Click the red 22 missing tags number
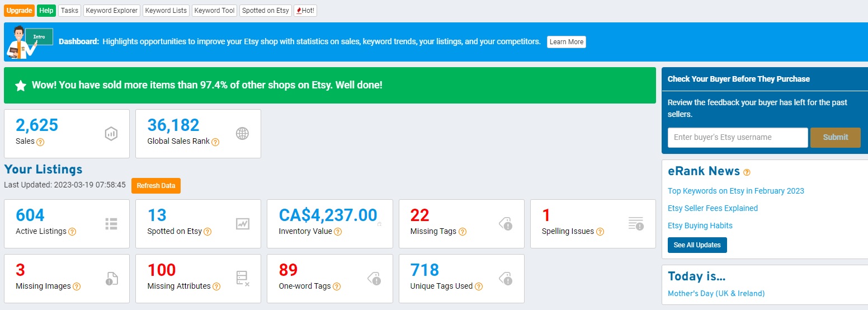 coord(420,215)
